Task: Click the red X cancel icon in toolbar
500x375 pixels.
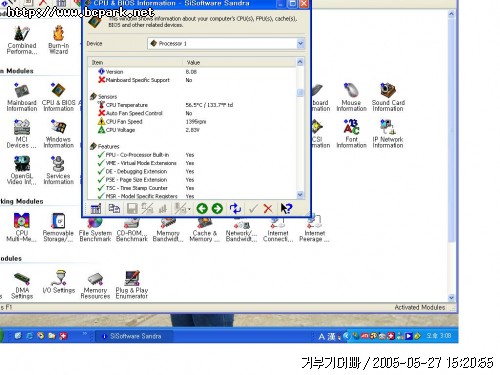Action: [x=268, y=209]
